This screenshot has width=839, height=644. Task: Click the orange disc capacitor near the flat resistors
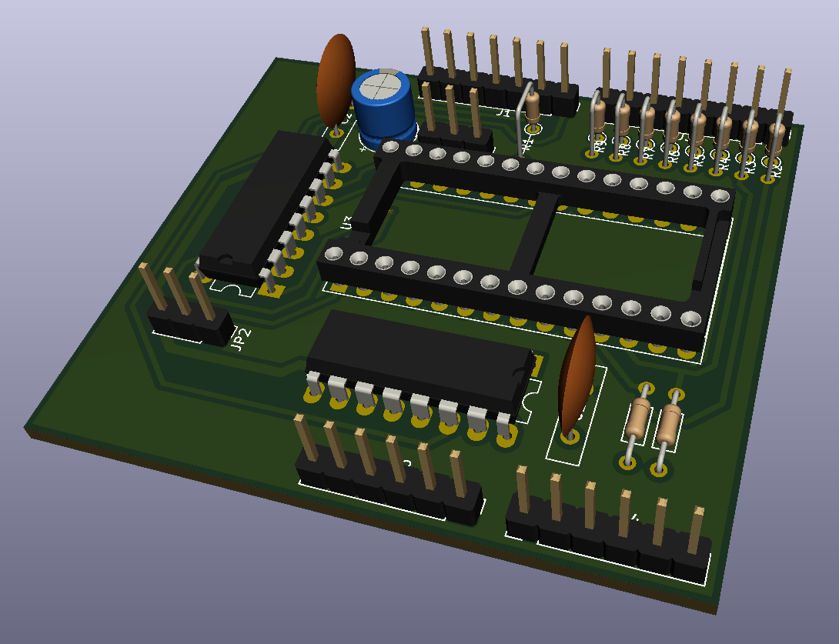(577, 375)
